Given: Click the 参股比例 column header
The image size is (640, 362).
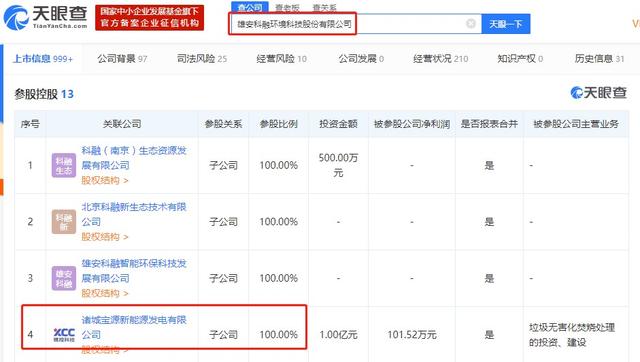Looking at the screenshot, I should coord(279,124).
